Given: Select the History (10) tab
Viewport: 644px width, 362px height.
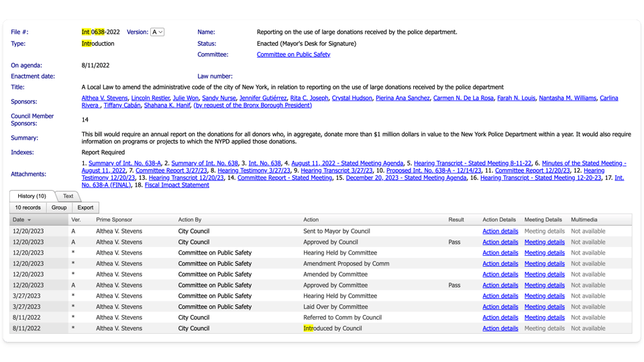Looking at the screenshot, I should click(x=32, y=196).
